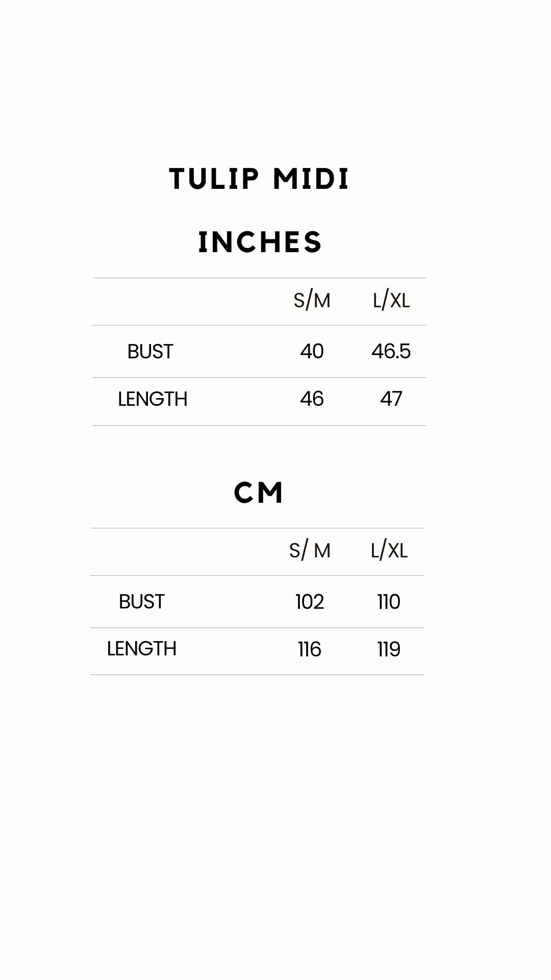Click the length value 119

(x=389, y=649)
